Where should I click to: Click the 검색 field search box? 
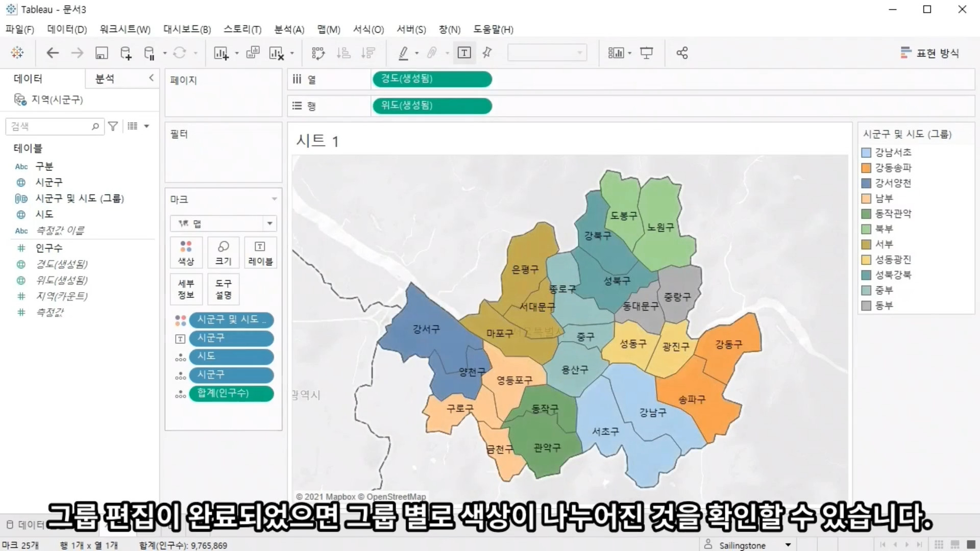50,127
